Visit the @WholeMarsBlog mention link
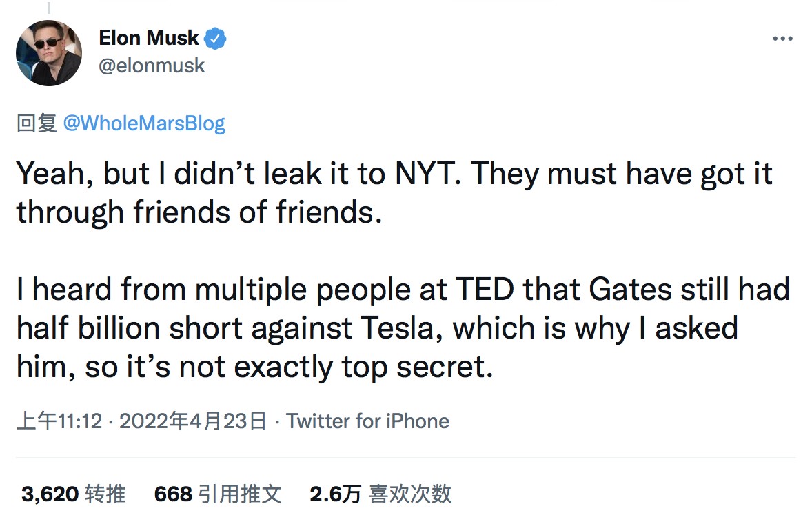Screen dimensions: 812x524 (144, 123)
